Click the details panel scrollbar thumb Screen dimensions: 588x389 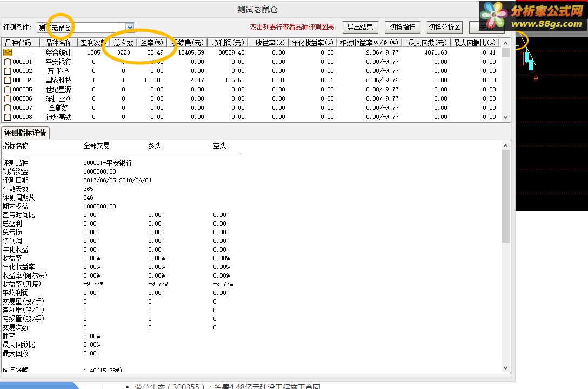[x=505, y=196]
